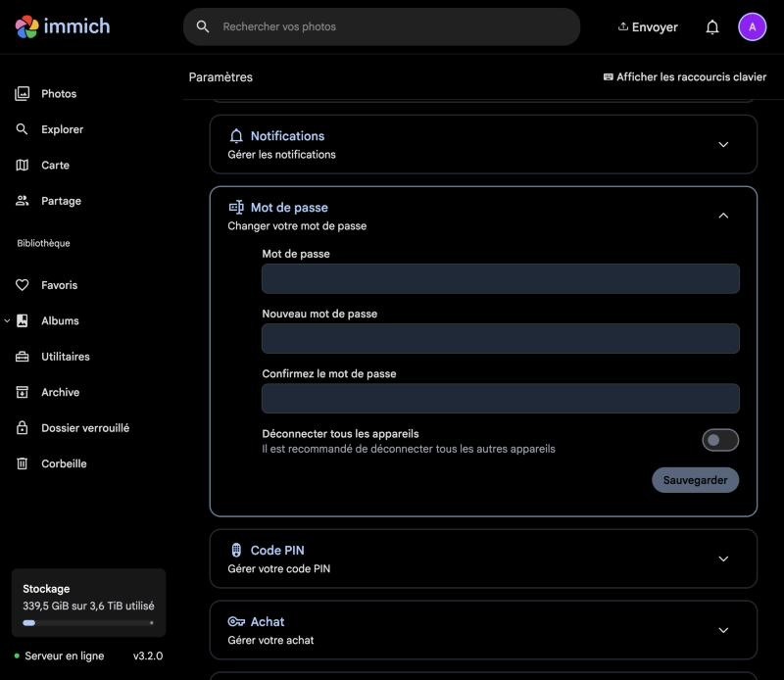Click the Archive box icon
Viewport: 784px width, 680px height.
[x=22, y=392]
